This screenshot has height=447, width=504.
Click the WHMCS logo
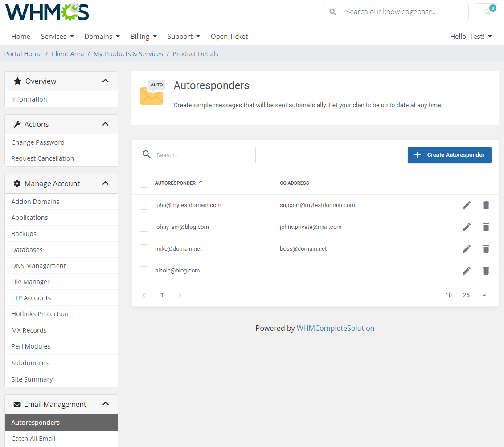tap(46, 12)
